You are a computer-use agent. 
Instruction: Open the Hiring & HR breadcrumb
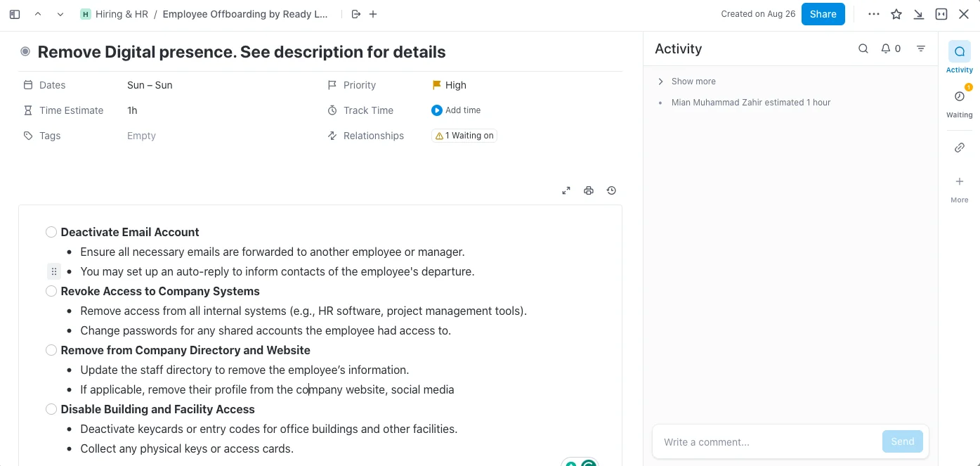click(114, 14)
